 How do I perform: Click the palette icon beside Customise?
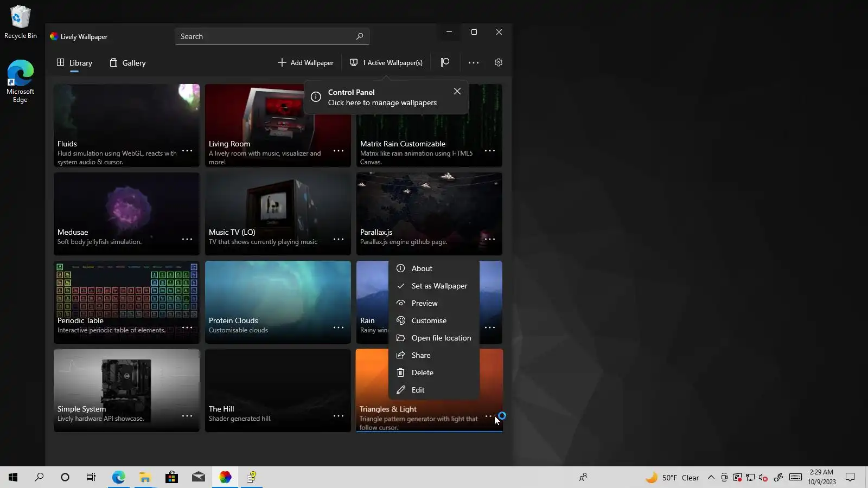coord(401,320)
